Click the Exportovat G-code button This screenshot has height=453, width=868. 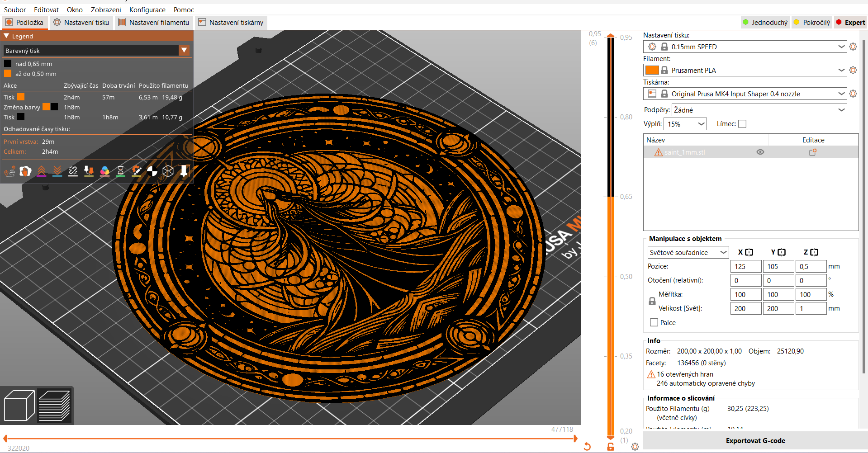755,440
